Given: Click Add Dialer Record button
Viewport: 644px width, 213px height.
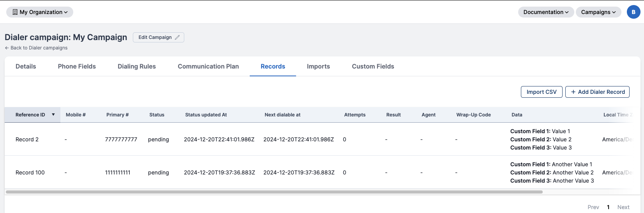Looking at the screenshot, I should [x=597, y=92].
